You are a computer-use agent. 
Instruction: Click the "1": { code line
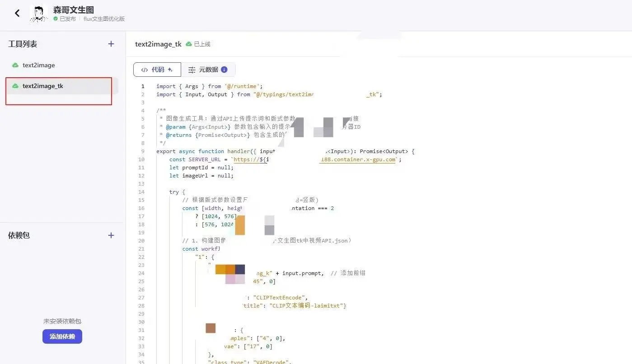(205, 257)
